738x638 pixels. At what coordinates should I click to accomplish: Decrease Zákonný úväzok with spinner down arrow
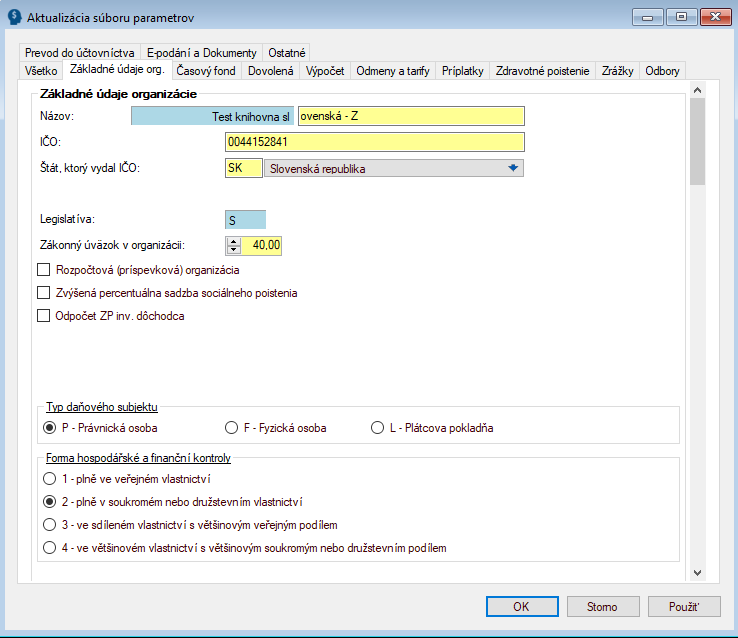click(x=233, y=249)
